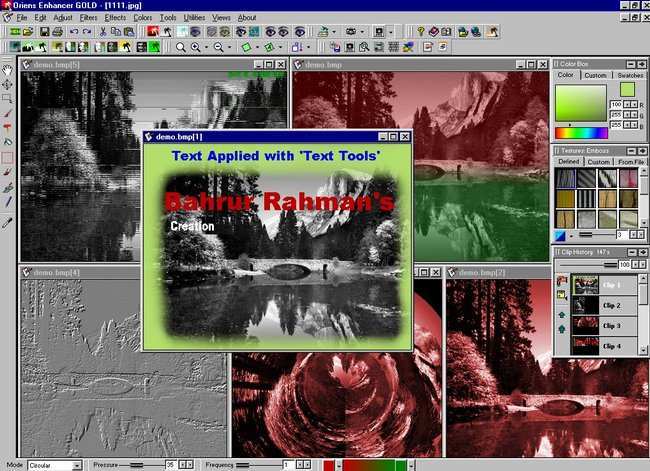The image size is (650, 471).
Task: Click the magnifier zoom icon without plus or minus
Action: tap(180, 47)
